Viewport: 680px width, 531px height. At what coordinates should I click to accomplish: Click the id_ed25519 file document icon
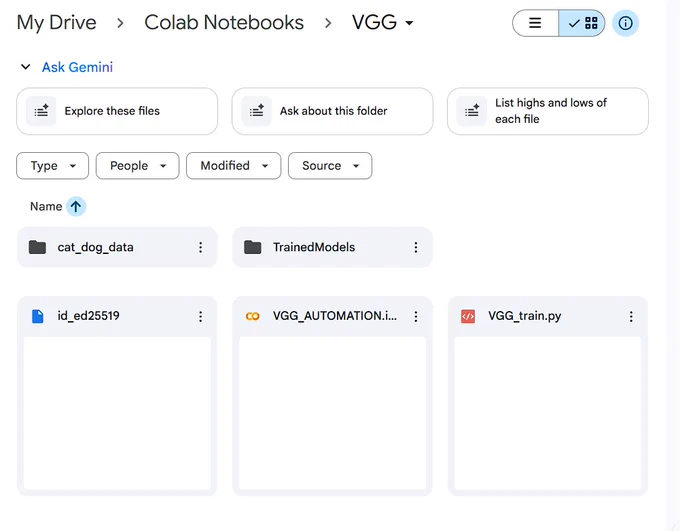click(38, 316)
